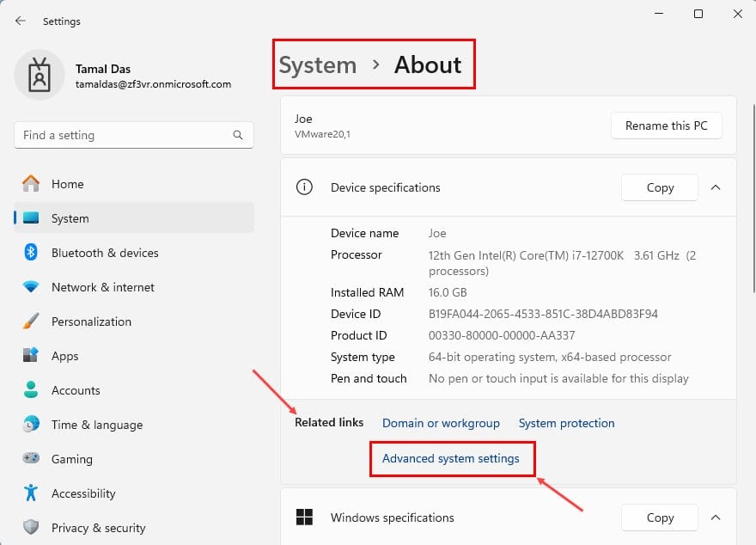Select Accounts in the sidebar

pos(133,390)
